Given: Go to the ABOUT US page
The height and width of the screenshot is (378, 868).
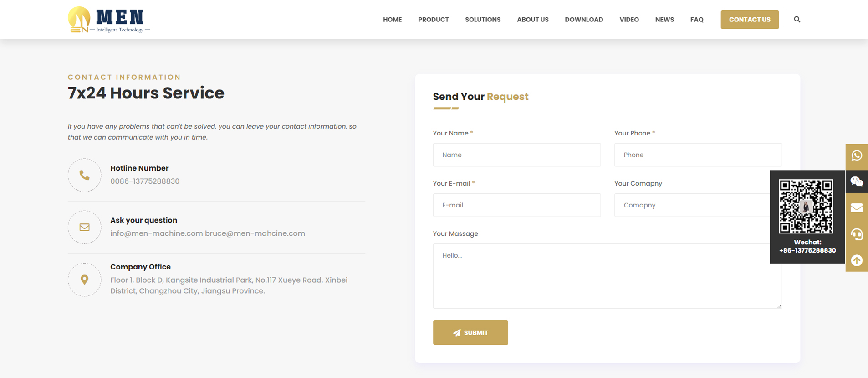Looking at the screenshot, I should click(532, 20).
